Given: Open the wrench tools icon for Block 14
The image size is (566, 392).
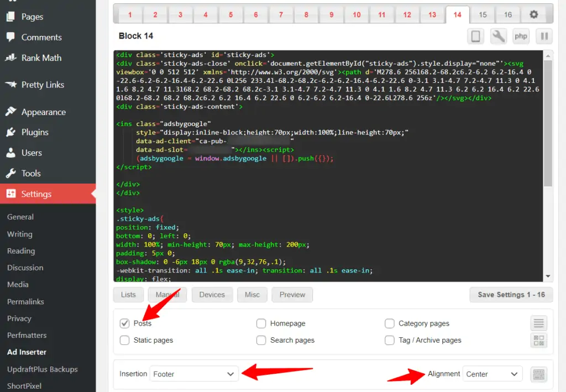Looking at the screenshot, I should pos(498,36).
